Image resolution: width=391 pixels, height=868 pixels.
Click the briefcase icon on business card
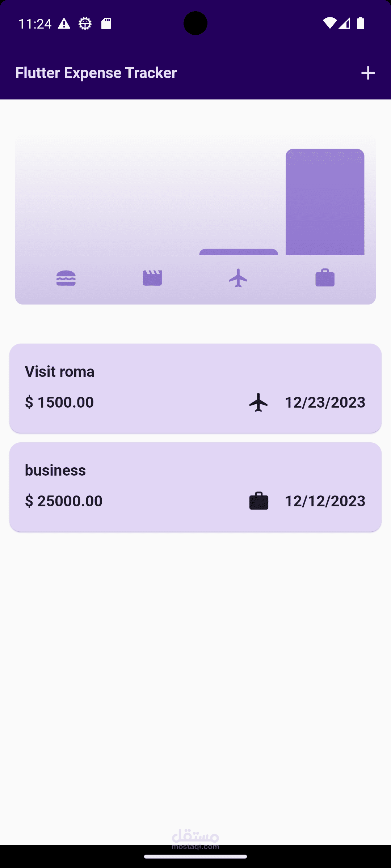[x=258, y=501]
